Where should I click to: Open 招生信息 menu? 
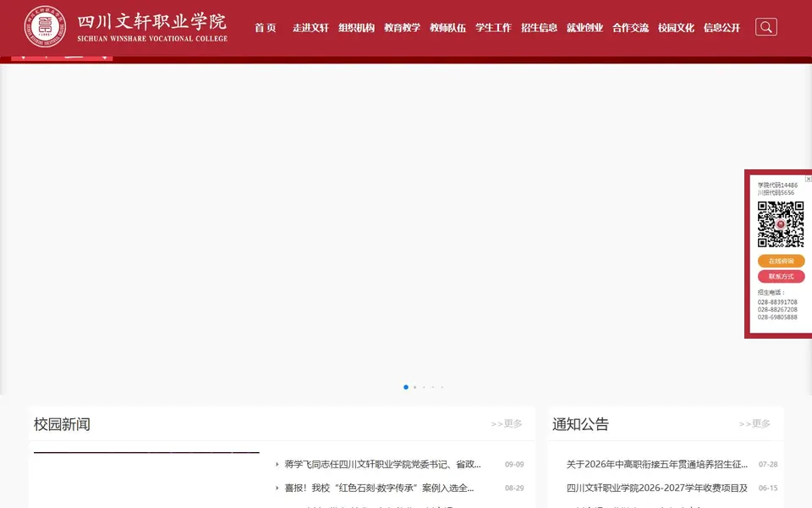click(539, 27)
